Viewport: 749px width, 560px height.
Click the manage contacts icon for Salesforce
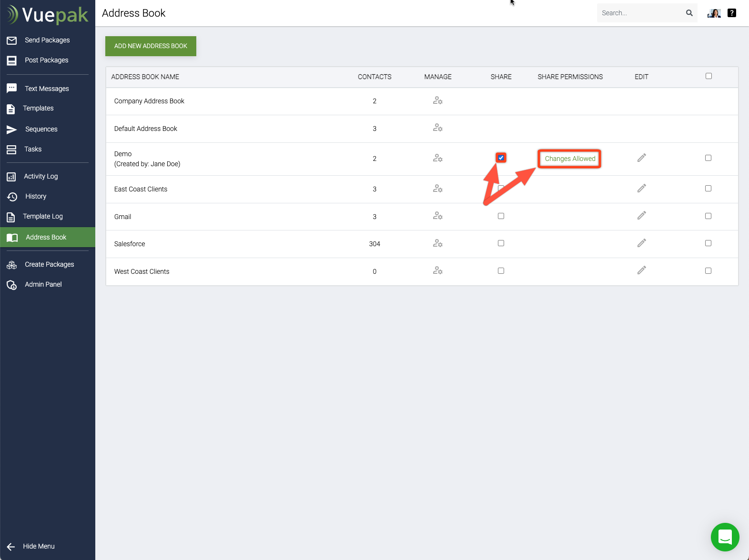(x=437, y=243)
